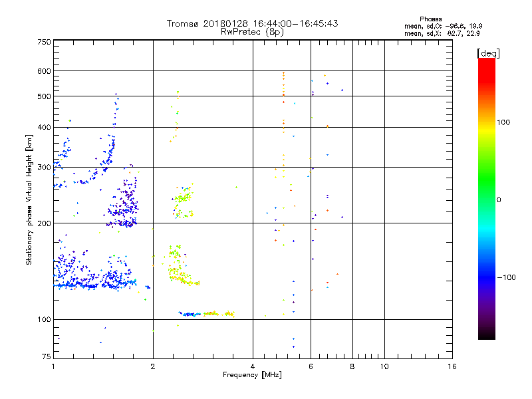Viewport: 532px width, 399px height.
Task: Click the cyan sporadic trace just above 100 km
Action: (190, 314)
